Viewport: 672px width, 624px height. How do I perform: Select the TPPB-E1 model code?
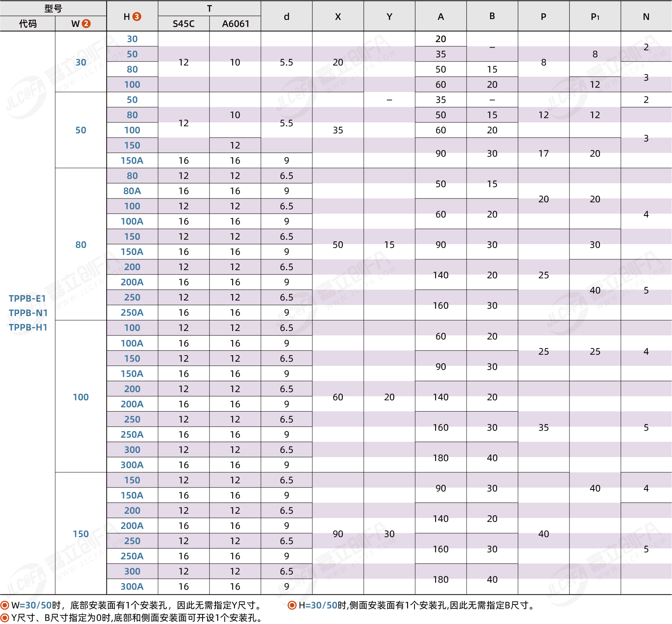pyautogui.click(x=28, y=299)
